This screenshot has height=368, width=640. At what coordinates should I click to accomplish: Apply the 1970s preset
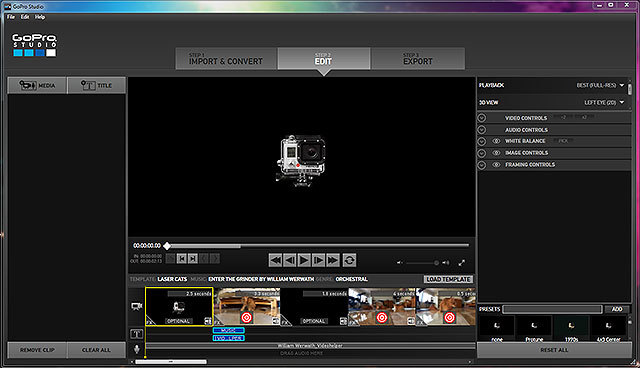pyautogui.click(x=571, y=328)
